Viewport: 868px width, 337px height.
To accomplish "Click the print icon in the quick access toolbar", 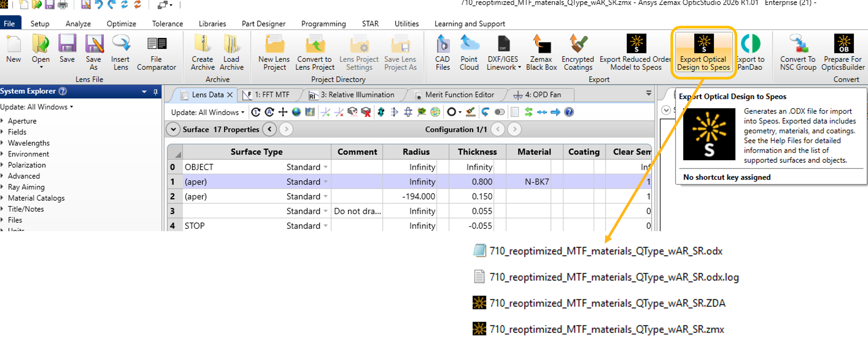I will [x=63, y=4].
